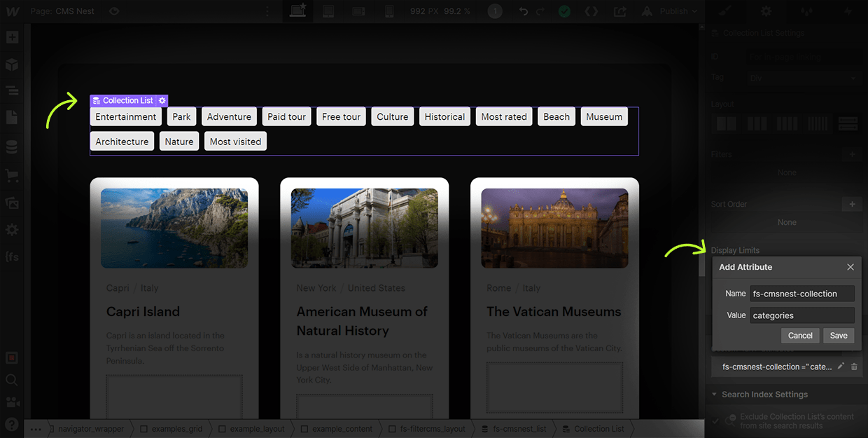
Task: Click the Historical category tag
Action: click(x=444, y=117)
